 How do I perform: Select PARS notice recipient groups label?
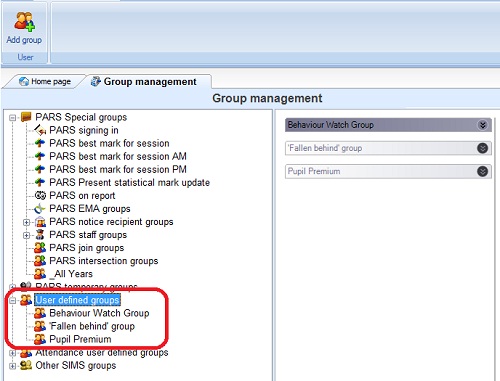tap(111, 222)
